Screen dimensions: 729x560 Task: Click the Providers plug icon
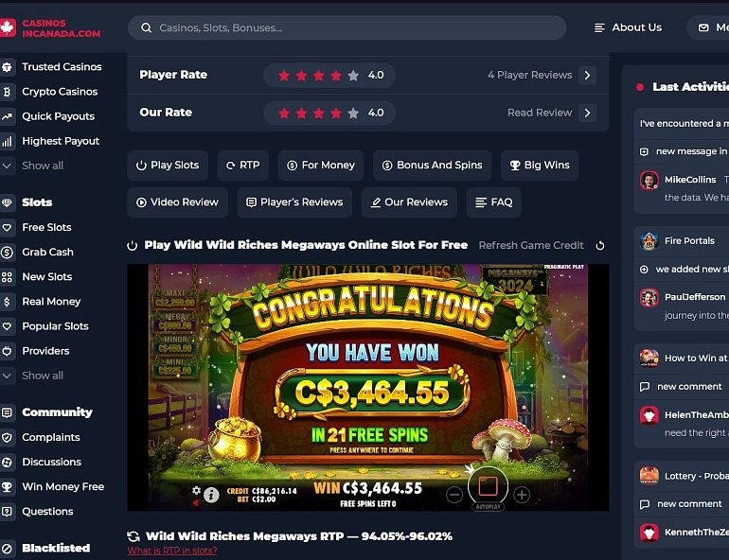click(x=7, y=351)
